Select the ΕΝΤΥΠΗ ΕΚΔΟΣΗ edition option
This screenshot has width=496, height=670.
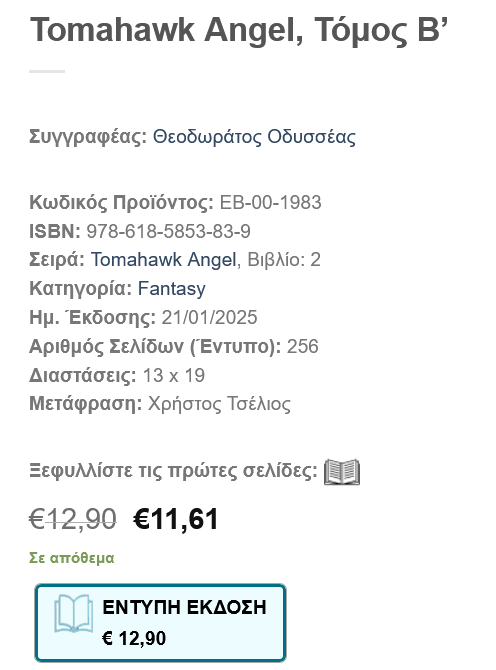[x=160, y=623]
